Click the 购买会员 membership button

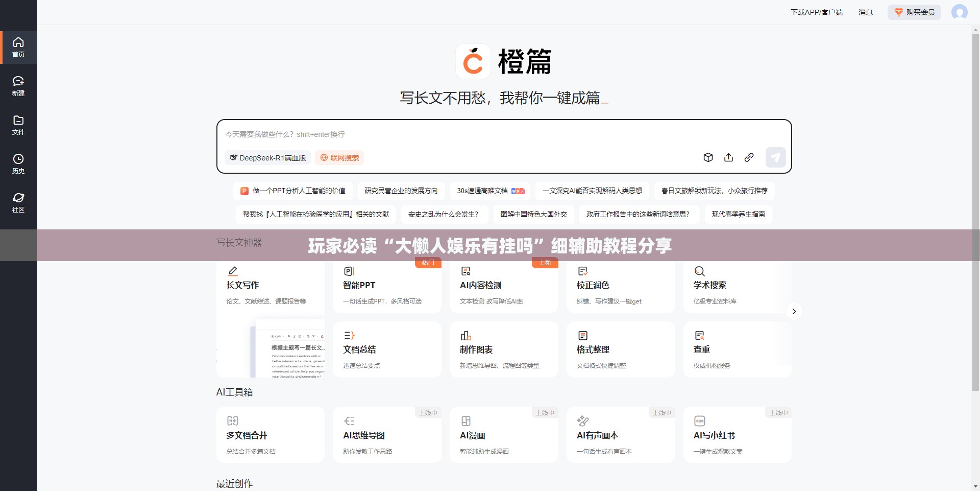pyautogui.click(x=914, y=12)
